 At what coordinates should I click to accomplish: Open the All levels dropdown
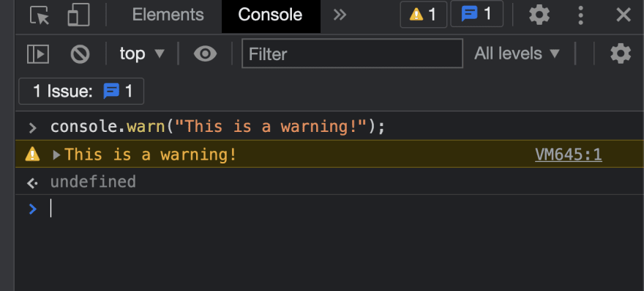[x=517, y=54]
